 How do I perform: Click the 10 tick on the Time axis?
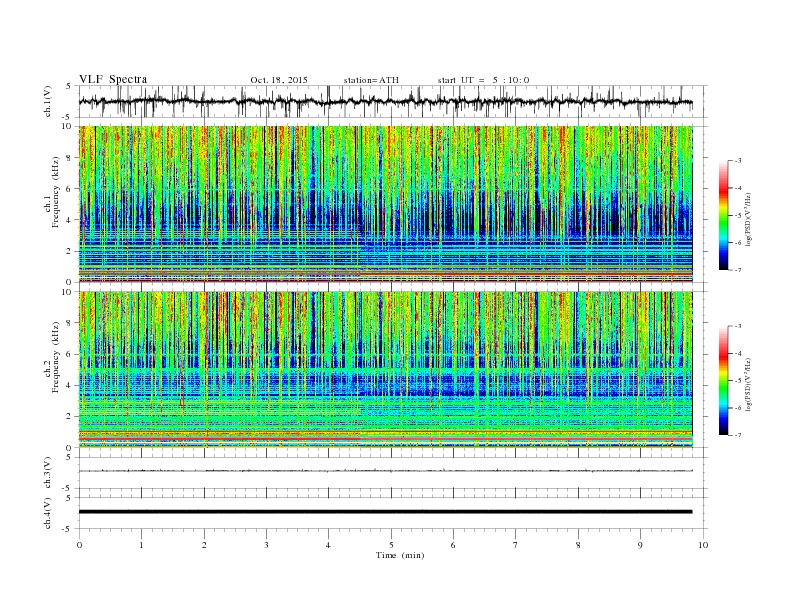(703, 545)
